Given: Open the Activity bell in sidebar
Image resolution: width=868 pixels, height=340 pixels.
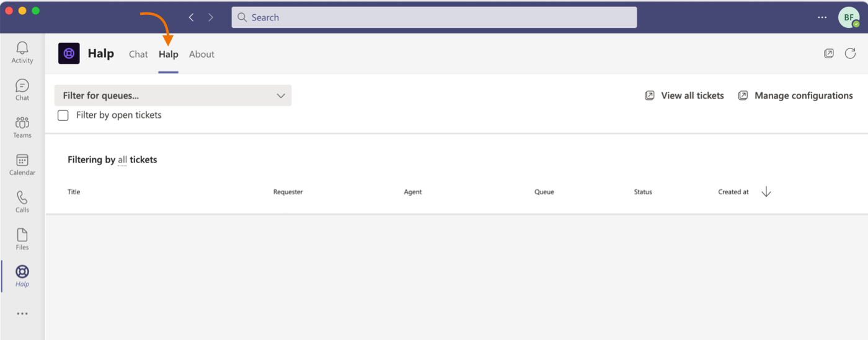Looking at the screenshot, I should pyautogui.click(x=22, y=52).
